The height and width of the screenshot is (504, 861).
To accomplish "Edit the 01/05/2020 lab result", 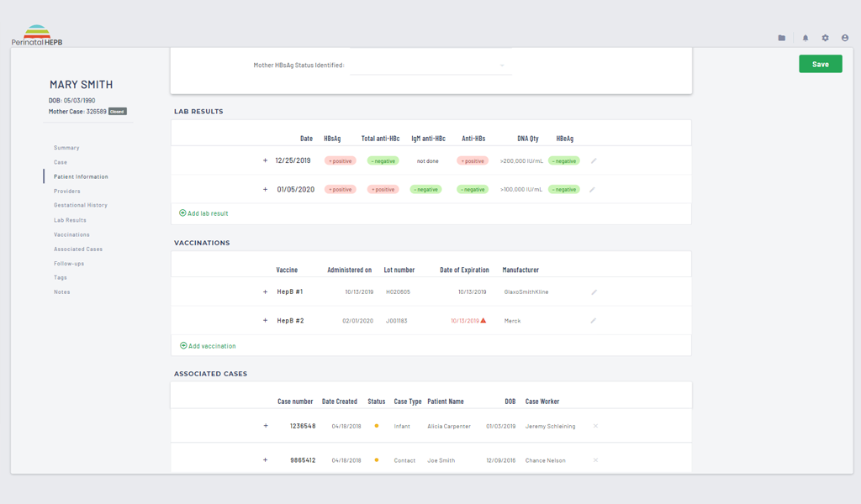I will tap(594, 190).
